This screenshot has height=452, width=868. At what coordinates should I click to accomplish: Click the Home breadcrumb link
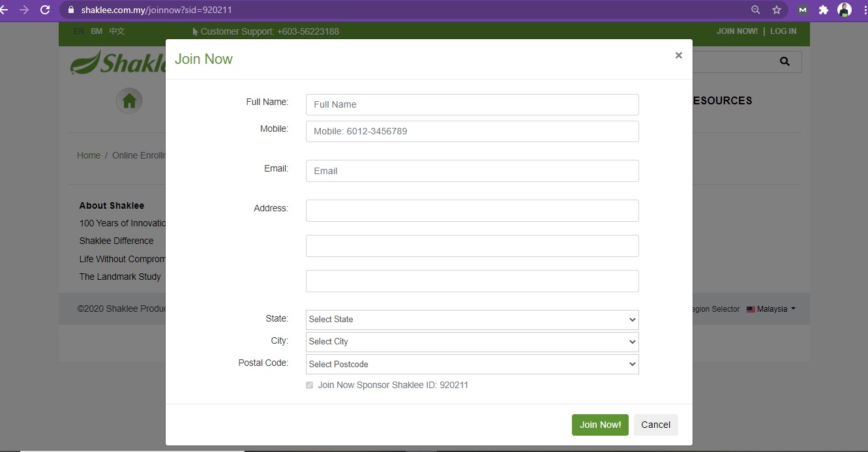pos(89,155)
